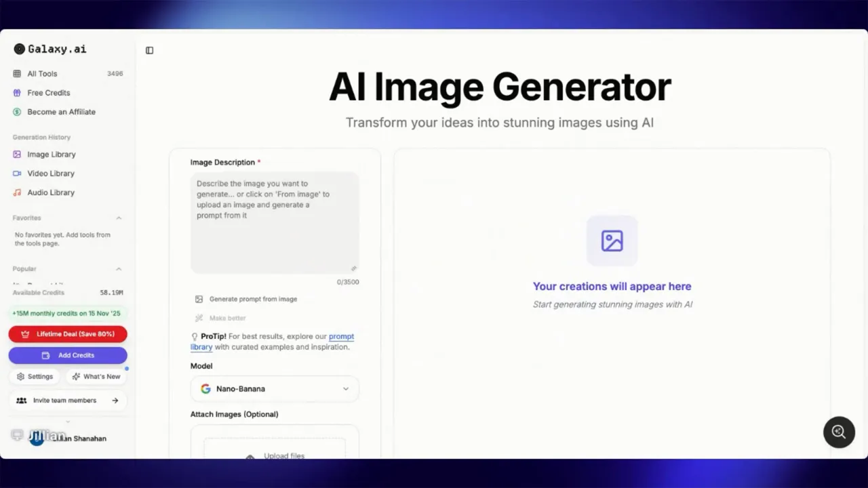The height and width of the screenshot is (488, 868).
Task: Open What's New
Action: 96,376
